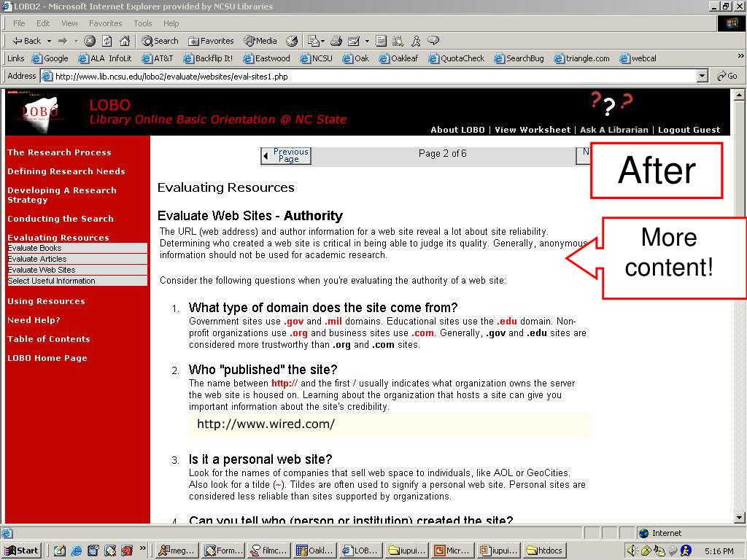Open the Google link in the Links bar
747x560 pixels.
[50, 58]
